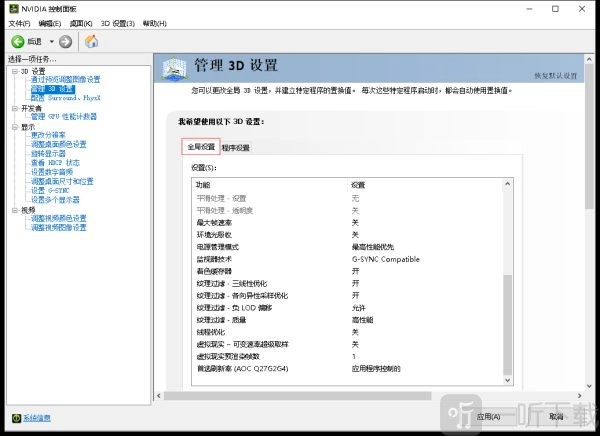Screen dimensions: 600x436
Task: Open 更改分辨率 in the task tree
Action: [x=48, y=135]
